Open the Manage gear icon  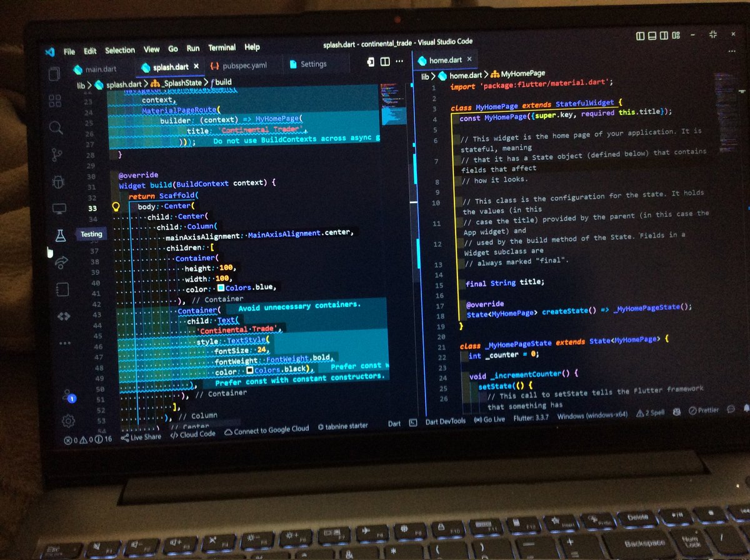point(69,421)
